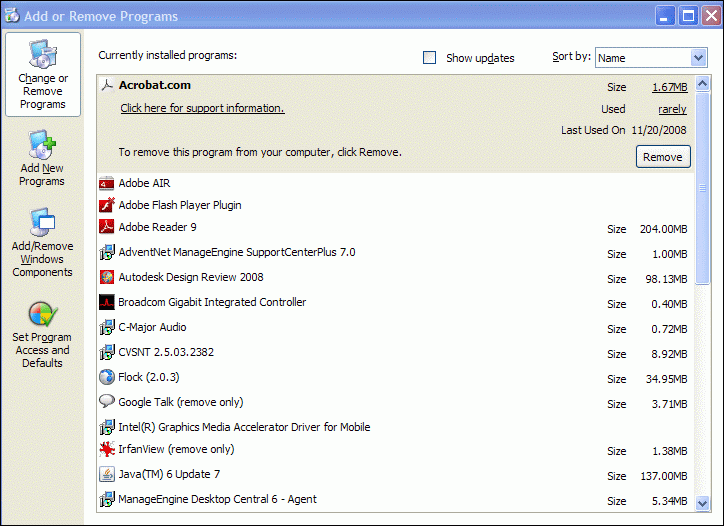
Task: Select CVSNT 2.5.03.2382 in the list
Action: pyautogui.click(x=166, y=352)
